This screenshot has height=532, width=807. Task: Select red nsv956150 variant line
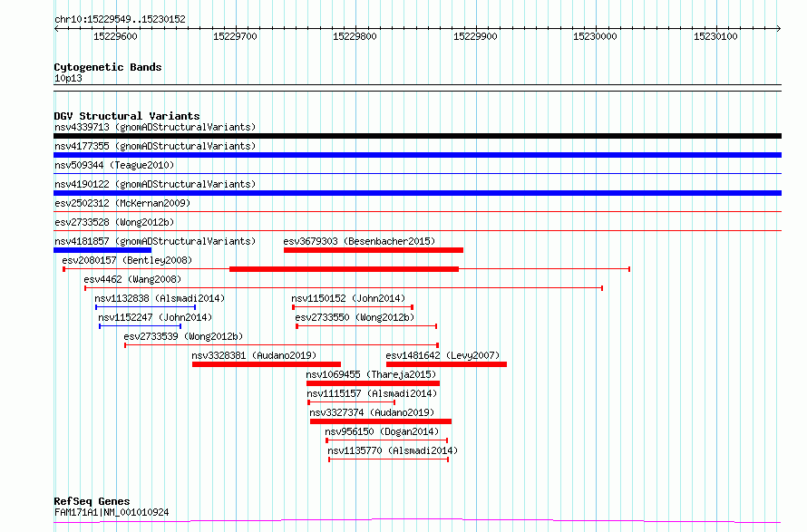(387, 440)
